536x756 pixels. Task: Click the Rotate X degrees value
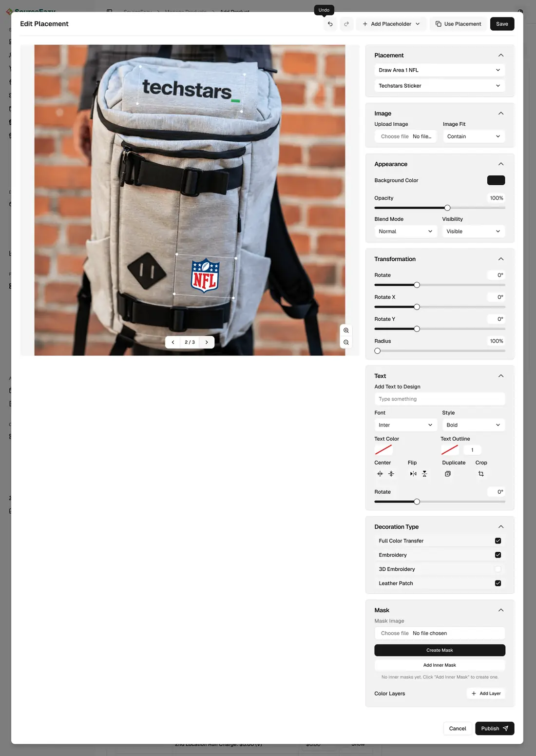(x=496, y=297)
